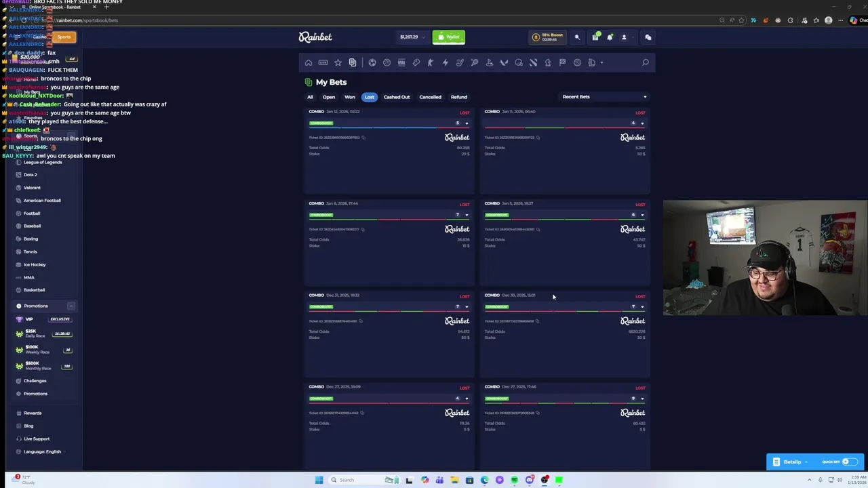The image size is (868, 488).
Task: Open the Sports button in top-left header
Action: pos(64,37)
